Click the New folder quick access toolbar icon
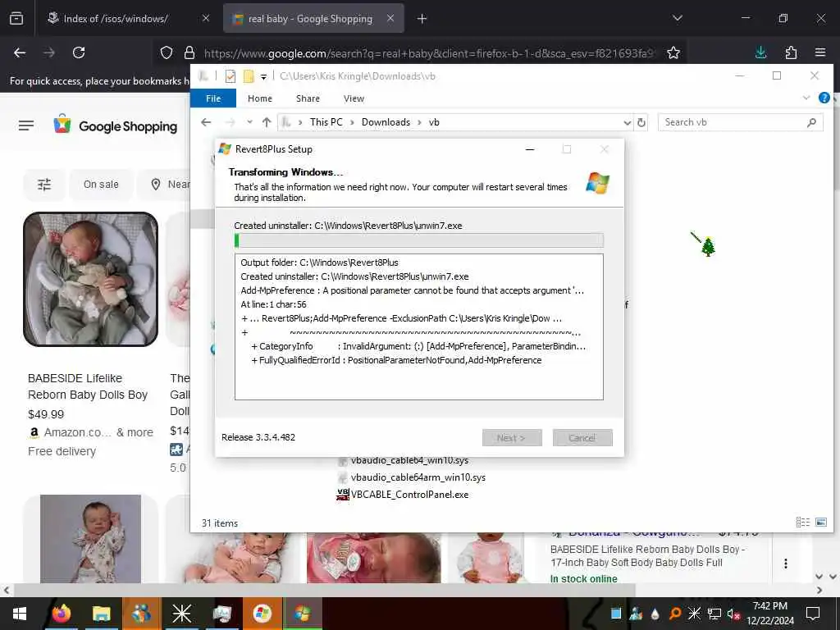Image resolution: width=840 pixels, height=630 pixels. tap(249, 76)
